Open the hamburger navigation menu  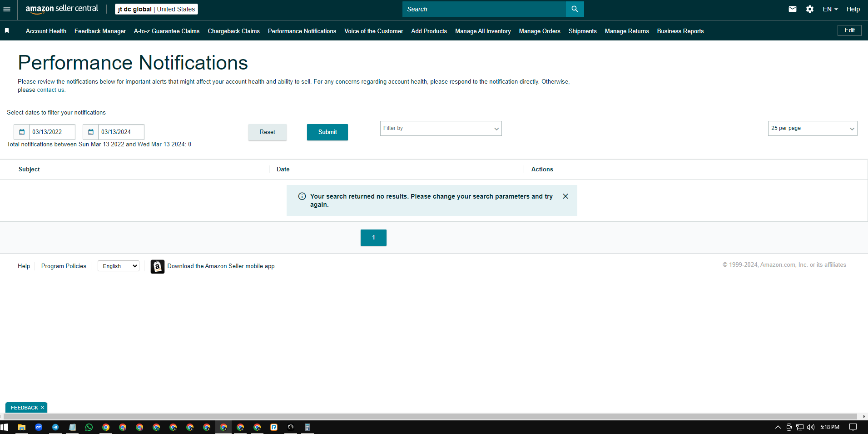(7, 9)
